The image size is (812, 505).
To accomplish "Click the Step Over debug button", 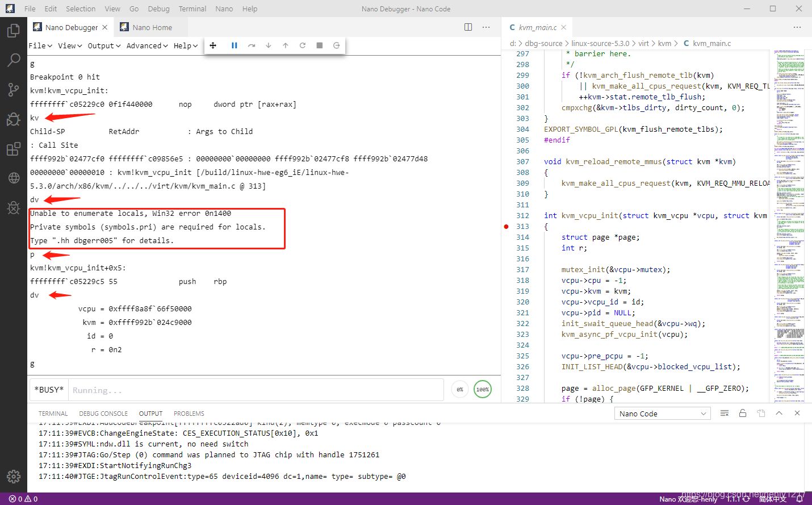I will click(x=251, y=45).
